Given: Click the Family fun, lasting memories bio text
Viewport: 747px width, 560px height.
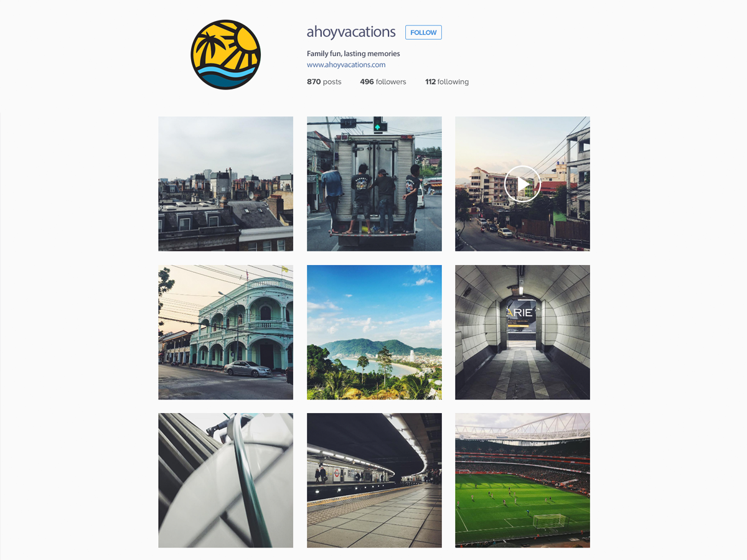Looking at the screenshot, I should coord(354,54).
